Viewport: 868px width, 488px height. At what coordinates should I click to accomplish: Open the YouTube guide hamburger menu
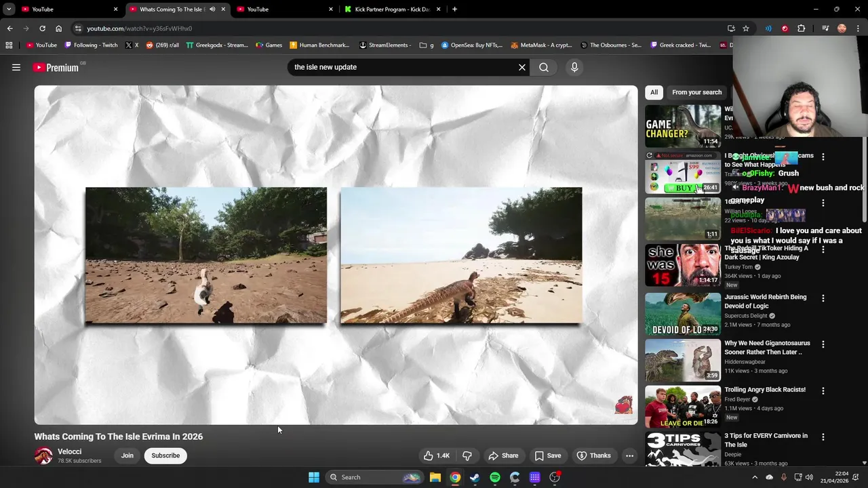16,67
